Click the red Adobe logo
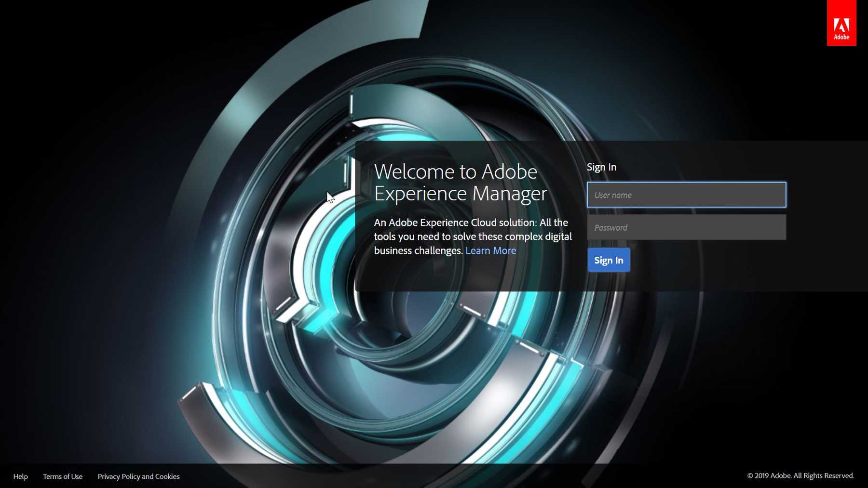The height and width of the screenshot is (488, 868). click(841, 23)
